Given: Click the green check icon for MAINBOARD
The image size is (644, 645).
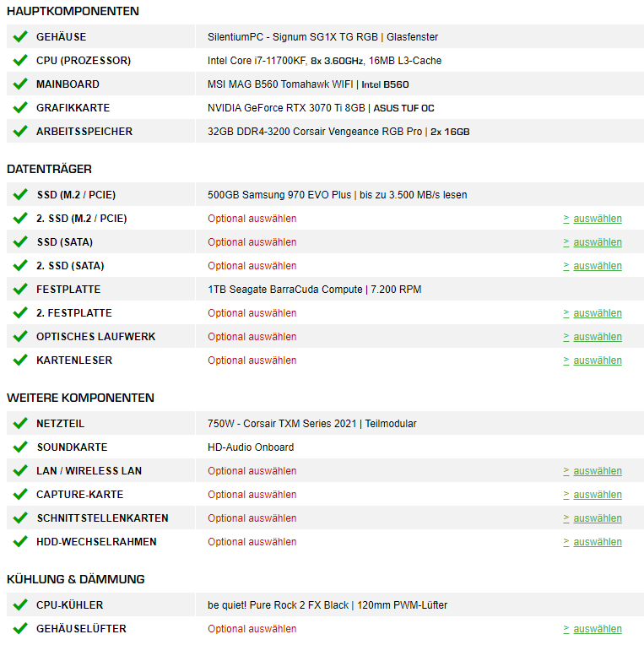Looking at the screenshot, I should click(x=20, y=84).
